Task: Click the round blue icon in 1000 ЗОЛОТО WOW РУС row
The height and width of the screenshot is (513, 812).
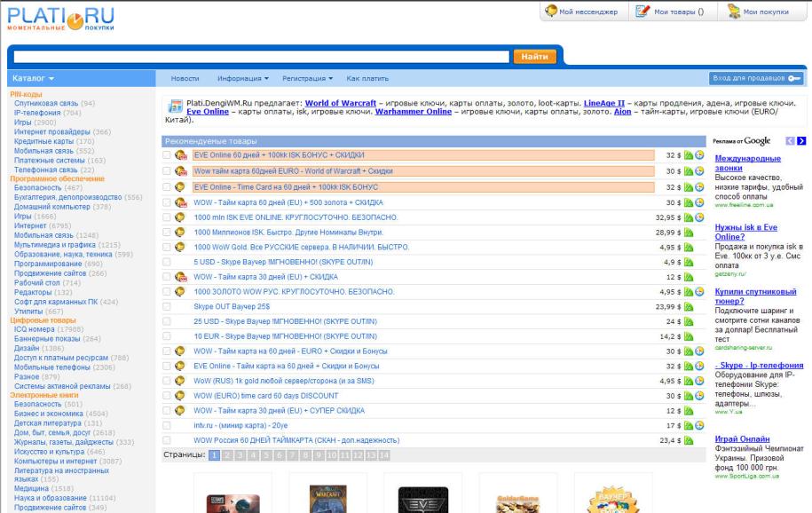Action: click(699, 292)
